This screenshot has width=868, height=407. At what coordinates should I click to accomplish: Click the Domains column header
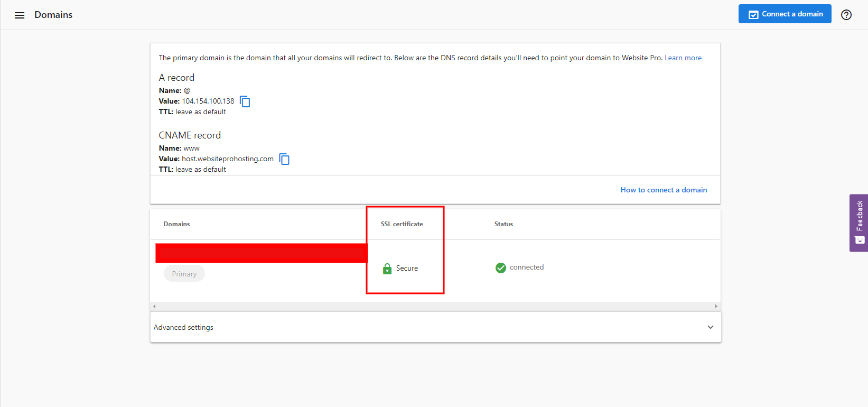click(x=176, y=224)
